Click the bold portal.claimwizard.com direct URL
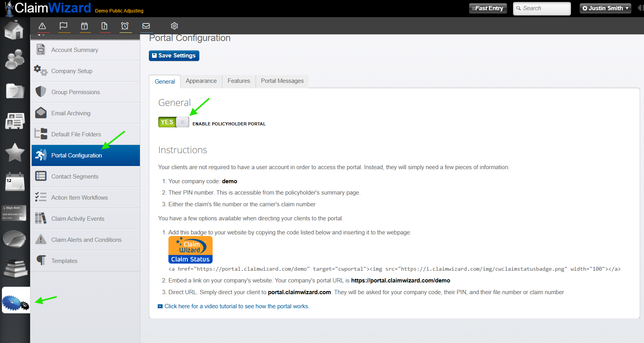 tap(299, 292)
